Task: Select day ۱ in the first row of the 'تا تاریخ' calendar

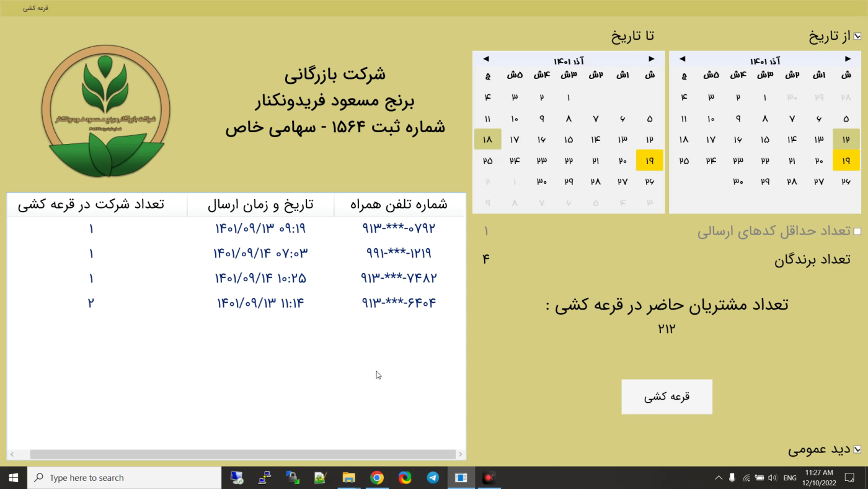Action: pos(569,97)
